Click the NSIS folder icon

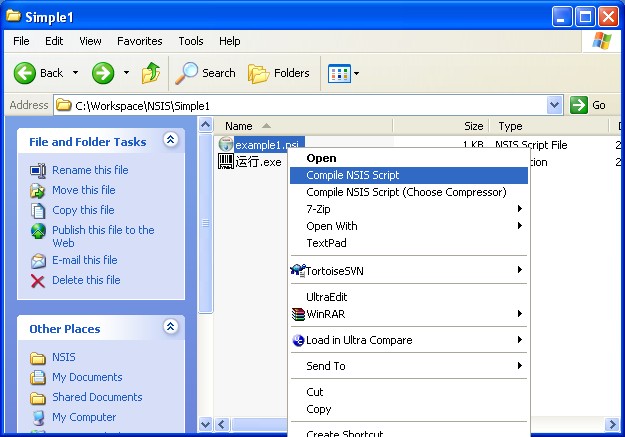click(x=38, y=358)
